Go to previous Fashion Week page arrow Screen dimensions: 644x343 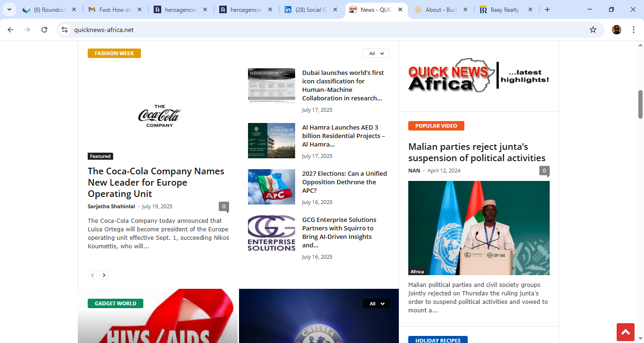pyautogui.click(x=92, y=275)
